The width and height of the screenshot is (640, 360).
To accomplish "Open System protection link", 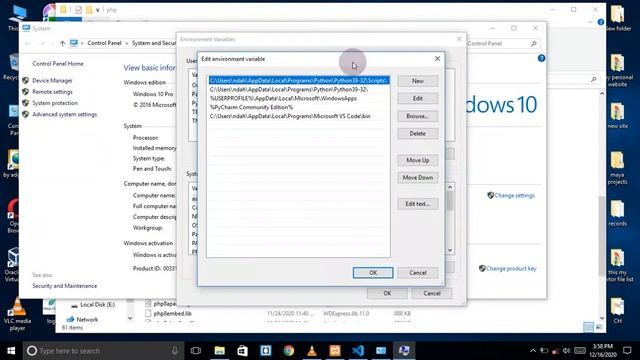I will 55,103.
